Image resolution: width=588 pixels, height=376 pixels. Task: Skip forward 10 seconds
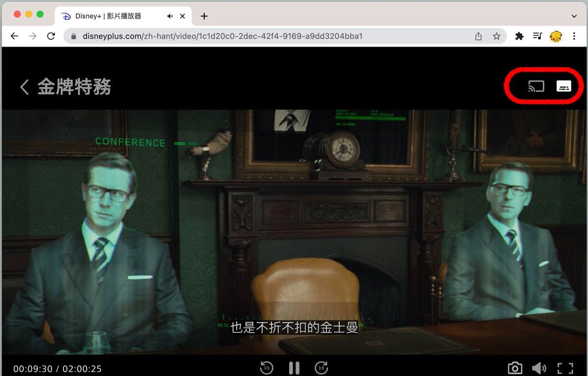(321, 368)
